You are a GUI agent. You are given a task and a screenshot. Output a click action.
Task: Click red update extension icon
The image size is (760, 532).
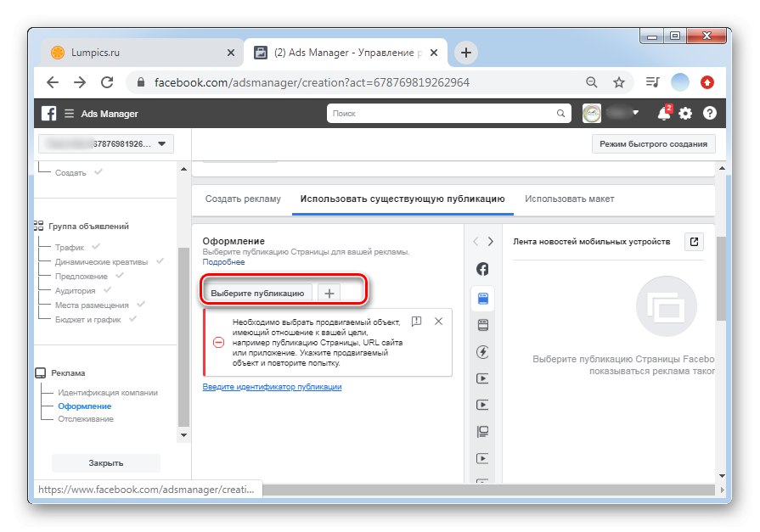click(707, 82)
